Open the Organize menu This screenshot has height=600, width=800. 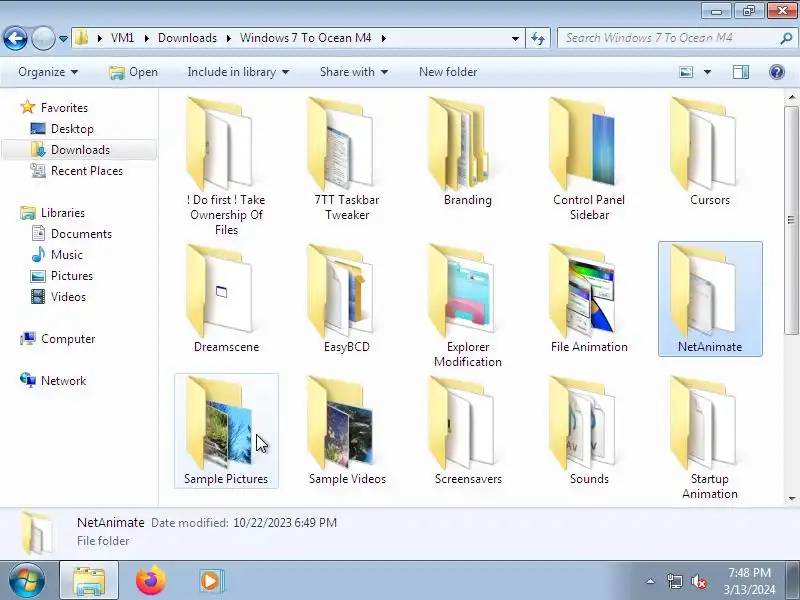click(x=48, y=72)
